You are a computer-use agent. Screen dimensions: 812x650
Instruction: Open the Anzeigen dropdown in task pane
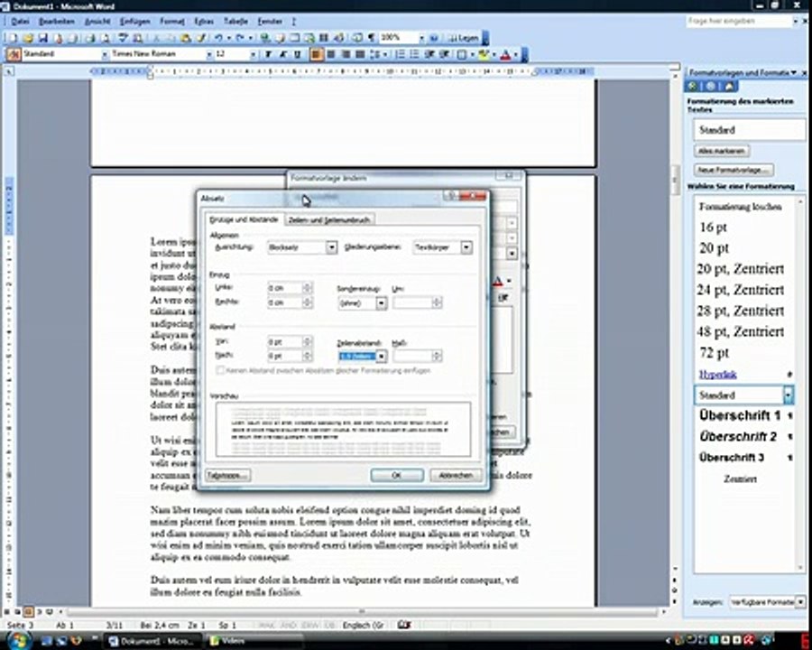tap(800, 602)
